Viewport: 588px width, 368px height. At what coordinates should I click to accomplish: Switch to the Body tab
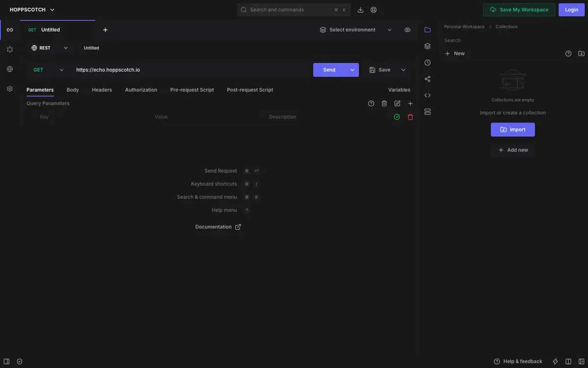tap(73, 90)
